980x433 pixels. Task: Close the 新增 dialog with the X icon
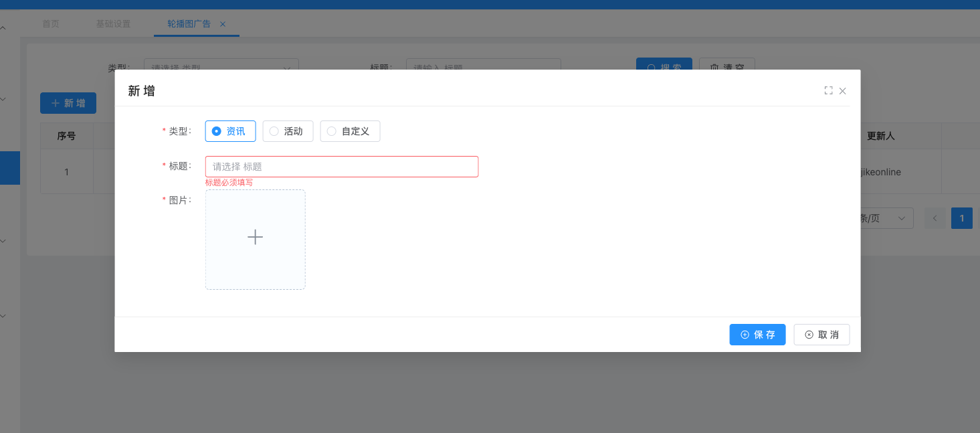(843, 91)
